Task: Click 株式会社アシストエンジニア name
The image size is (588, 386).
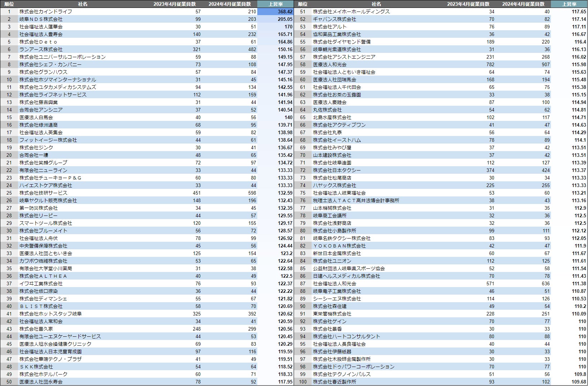Action: coord(344,57)
